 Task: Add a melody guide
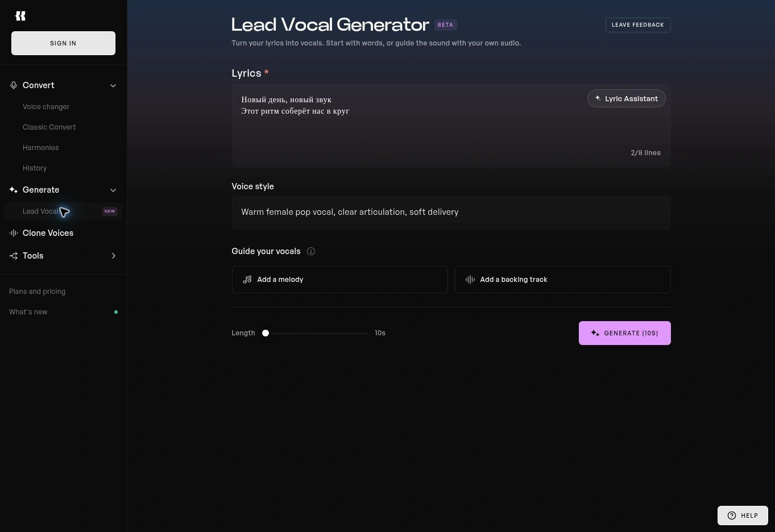pos(339,280)
